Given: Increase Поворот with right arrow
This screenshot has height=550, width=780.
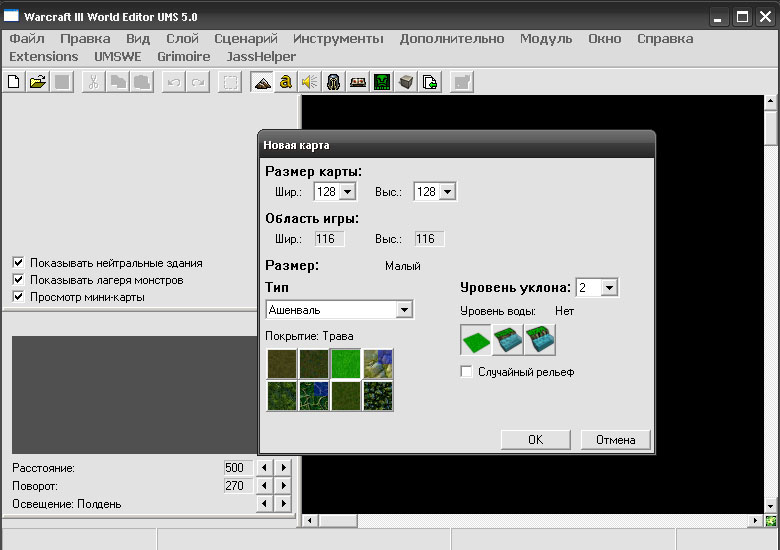Looking at the screenshot, I should coord(284,485).
